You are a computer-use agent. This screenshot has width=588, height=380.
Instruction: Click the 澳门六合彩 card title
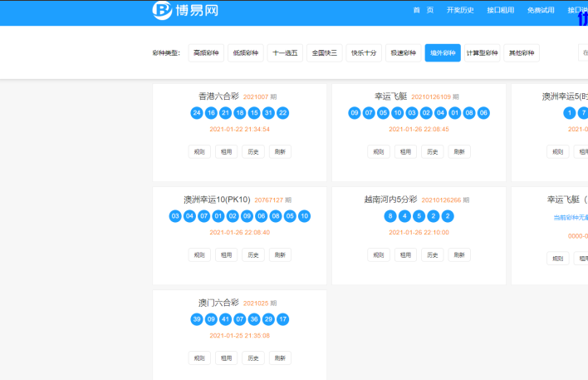click(218, 303)
